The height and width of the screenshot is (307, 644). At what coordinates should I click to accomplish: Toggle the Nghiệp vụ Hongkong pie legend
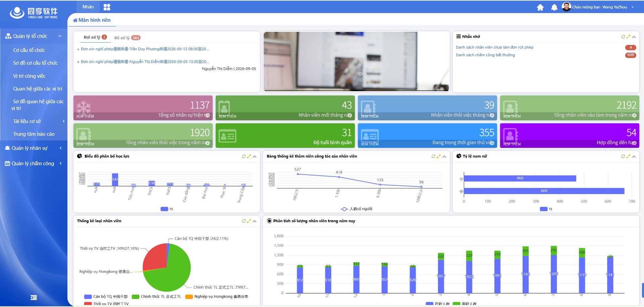click(217, 297)
